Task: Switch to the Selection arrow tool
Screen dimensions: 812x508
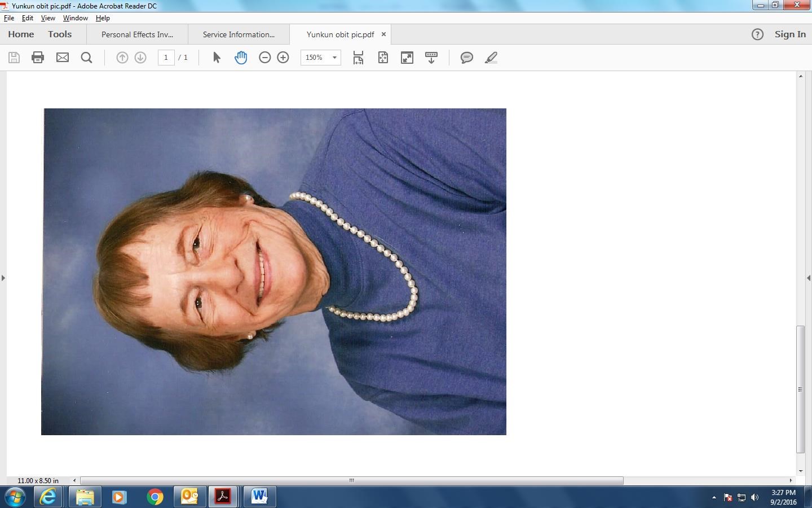Action: coord(216,57)
